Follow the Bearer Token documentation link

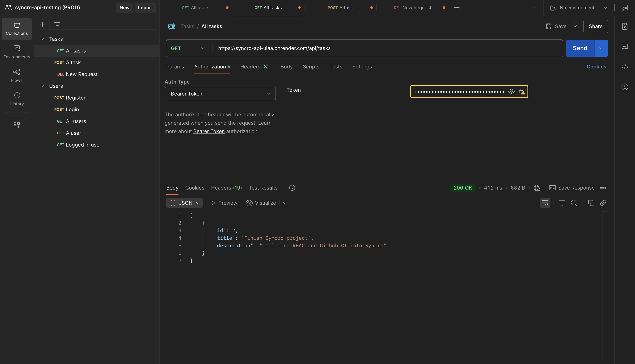click(209, 131)
